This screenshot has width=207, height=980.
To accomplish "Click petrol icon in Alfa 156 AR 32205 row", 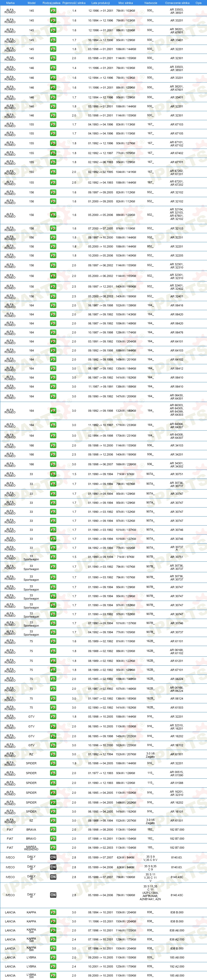I will point(53,256).
